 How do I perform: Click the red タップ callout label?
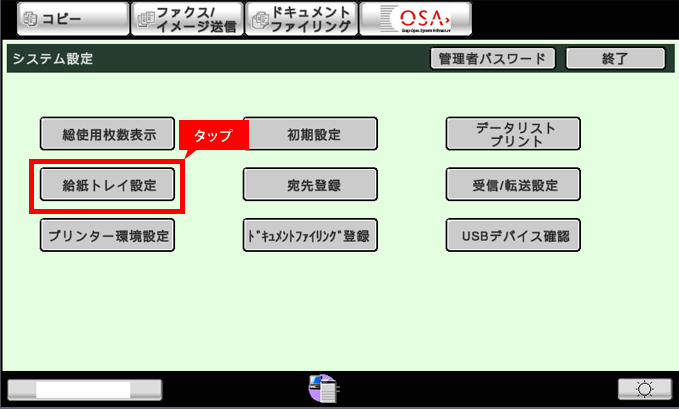(x=212, y=135)
